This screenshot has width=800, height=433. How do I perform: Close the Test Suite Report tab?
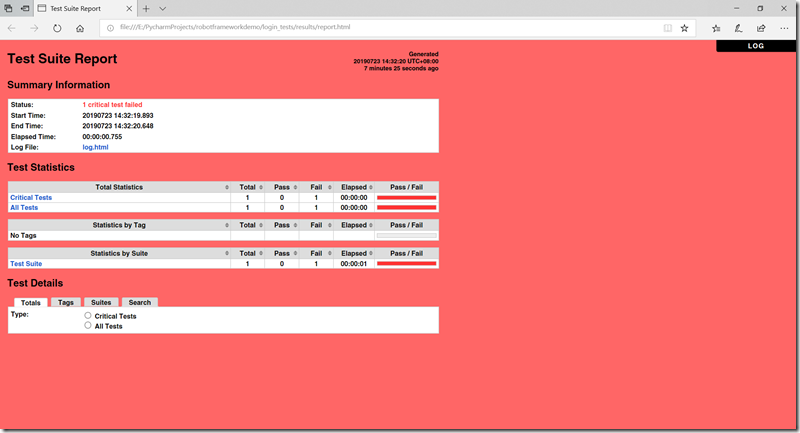pyautogui.click(x=129, y=9)
